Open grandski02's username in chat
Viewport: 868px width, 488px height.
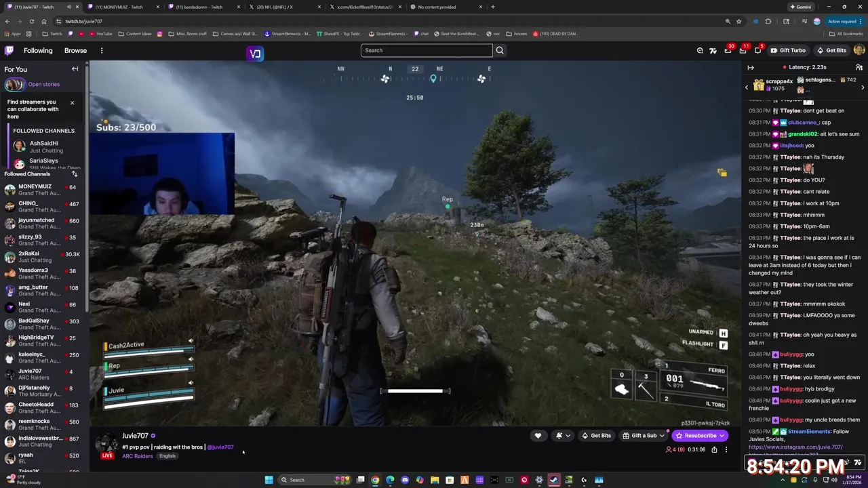coord(804,134)
